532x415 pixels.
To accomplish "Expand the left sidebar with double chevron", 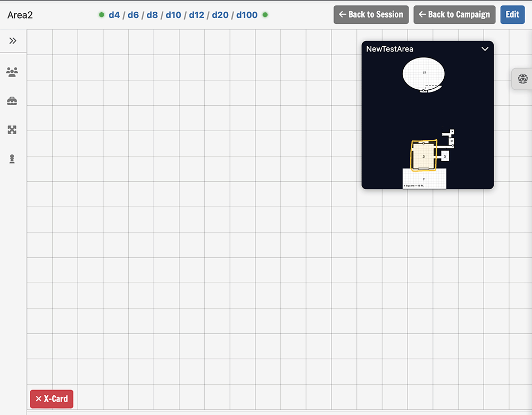I will 13,41.
